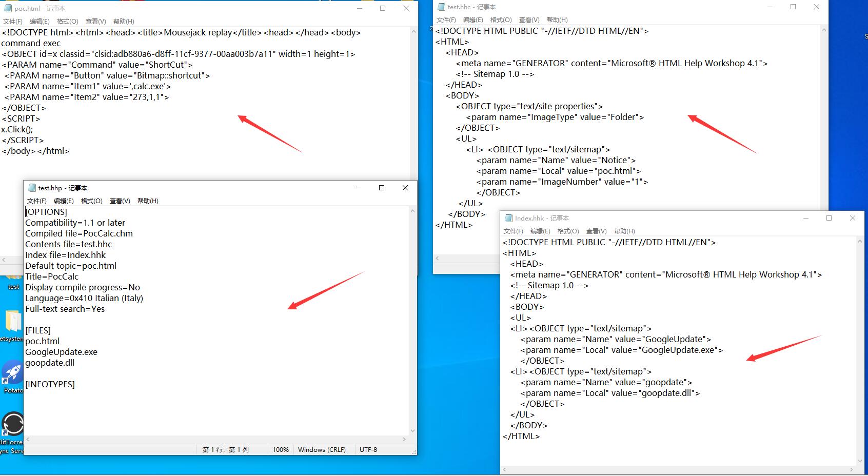Screen dimensions: 868x476
Task: Click the Notepad icon in test.hhc title bar
Action: click(x=441, y=7)
